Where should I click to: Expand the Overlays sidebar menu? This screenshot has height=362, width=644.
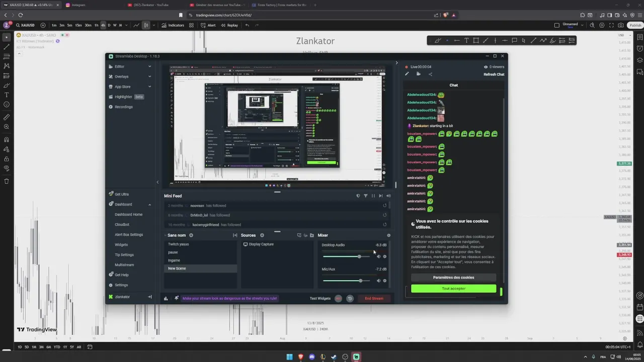coord(130,76)
